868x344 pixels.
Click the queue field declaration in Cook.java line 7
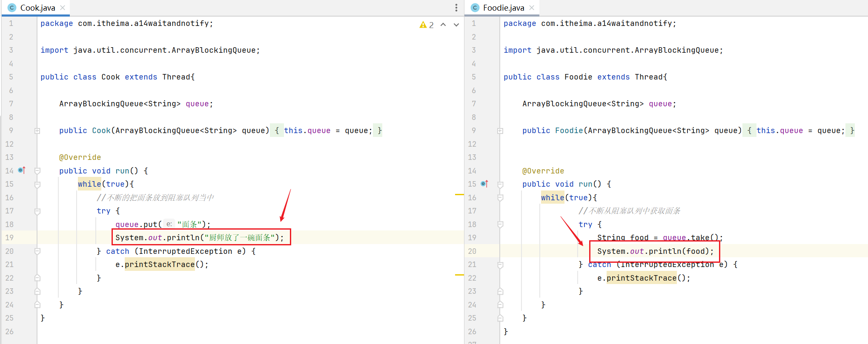tap(136, 104)
